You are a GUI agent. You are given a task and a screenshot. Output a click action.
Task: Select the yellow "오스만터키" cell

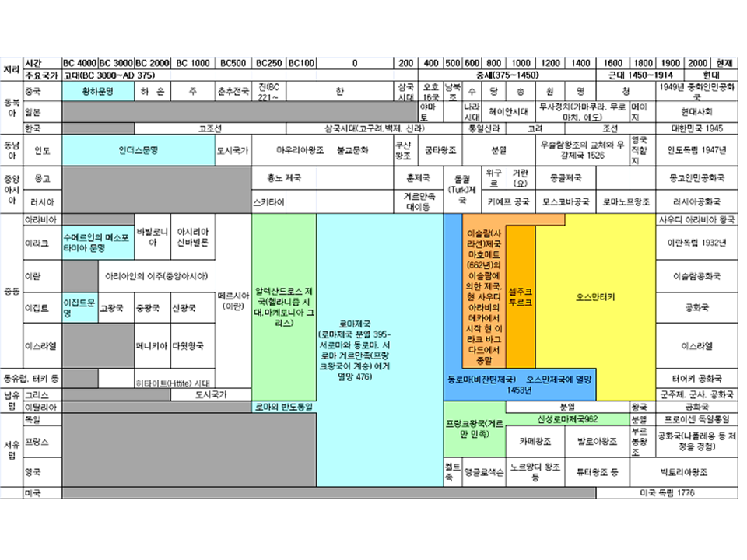tap(595, 296)
